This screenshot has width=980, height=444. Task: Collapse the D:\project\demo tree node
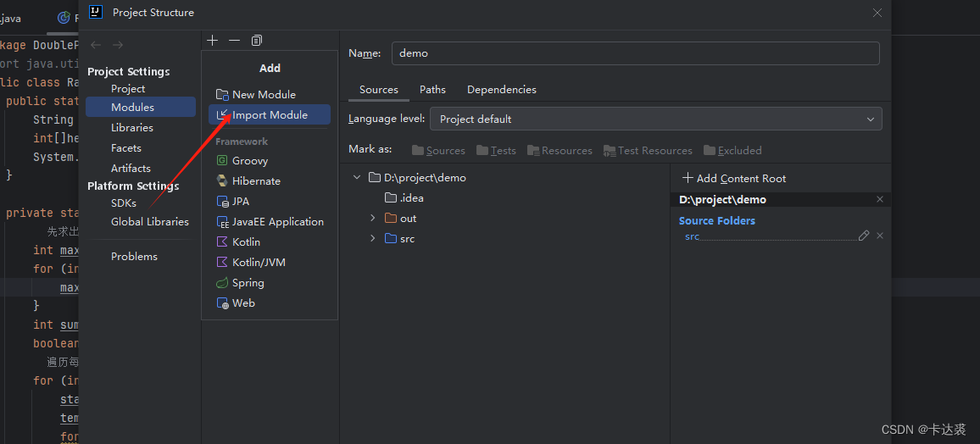357,177
